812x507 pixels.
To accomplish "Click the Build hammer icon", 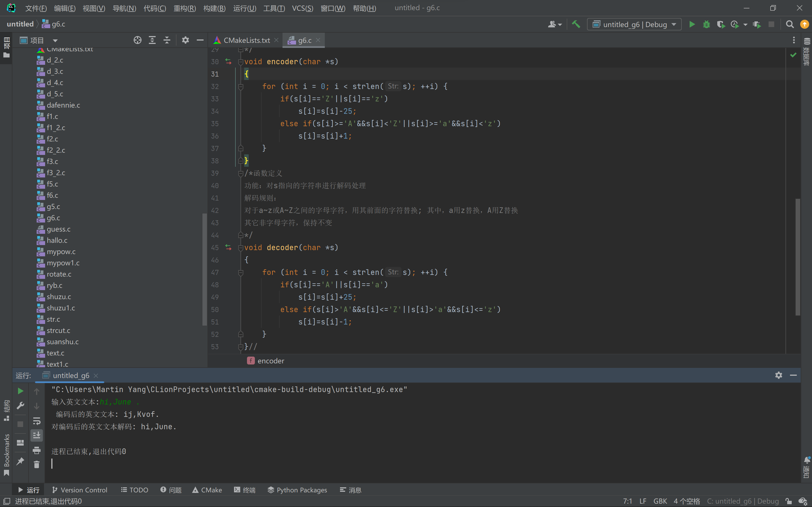I will tap(576, 24).
